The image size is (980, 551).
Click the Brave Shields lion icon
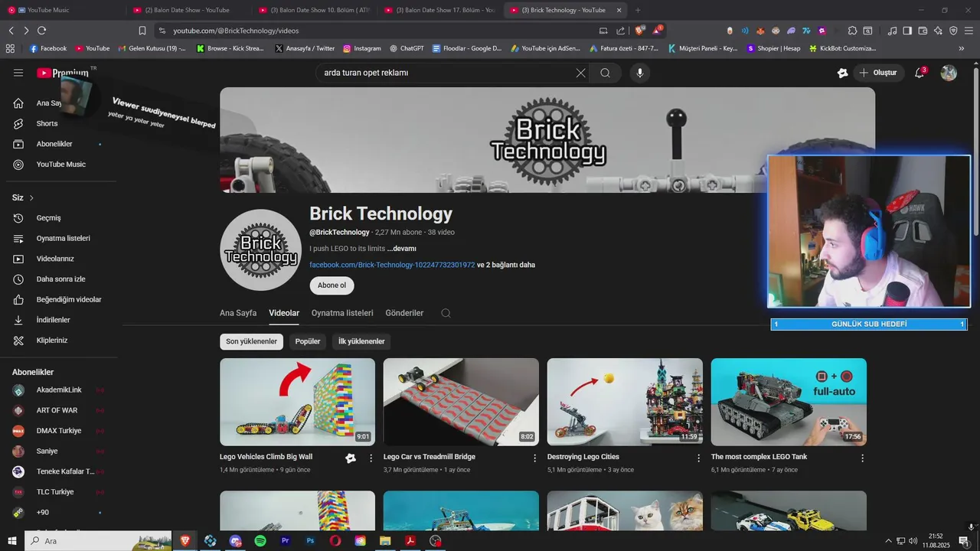pos(640,31)
